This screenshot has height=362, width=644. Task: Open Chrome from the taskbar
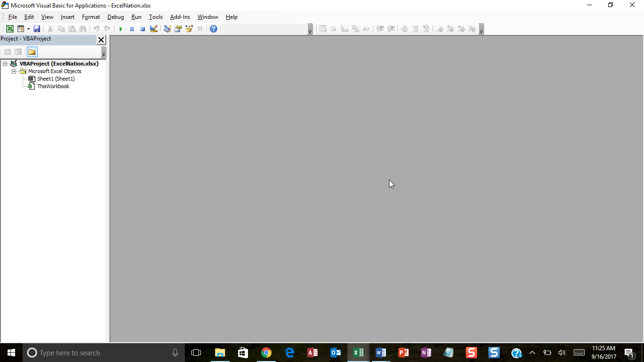pos(266,353)
